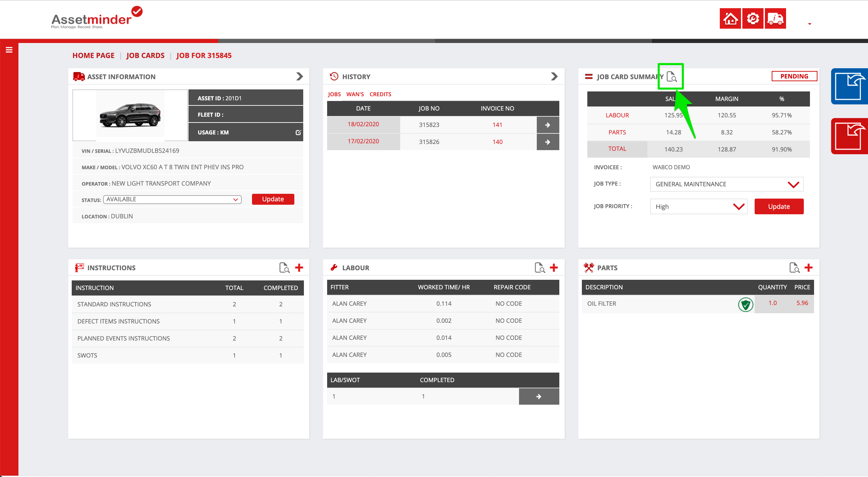Select ALAN CAREY row with 0.114 hours
Viewport: 868px width, 477px height.
[x=443, y=304]
